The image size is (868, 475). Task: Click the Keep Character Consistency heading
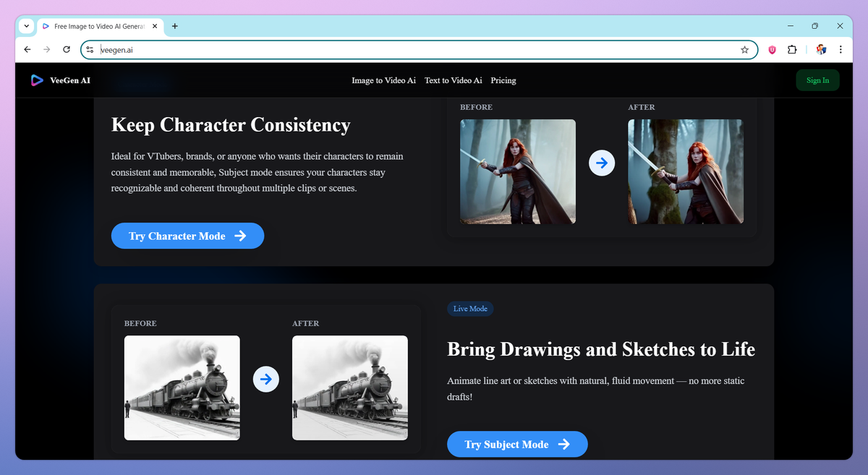click(231, 125)
